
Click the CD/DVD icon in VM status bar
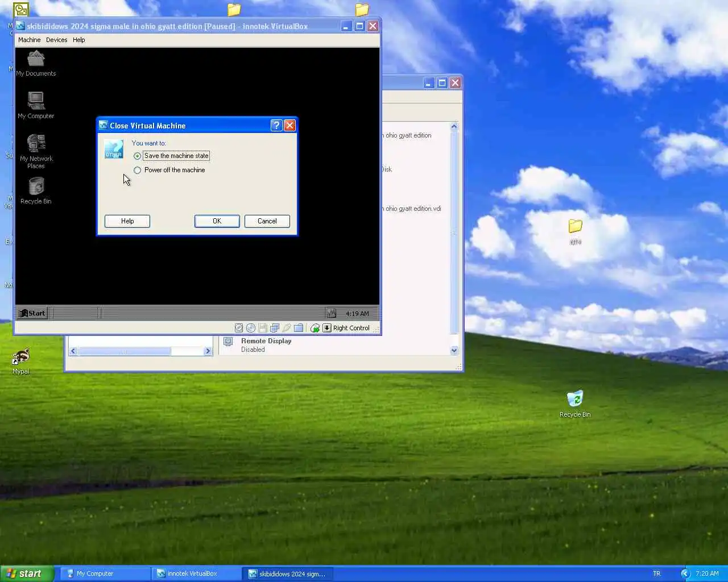pos(251,328)
